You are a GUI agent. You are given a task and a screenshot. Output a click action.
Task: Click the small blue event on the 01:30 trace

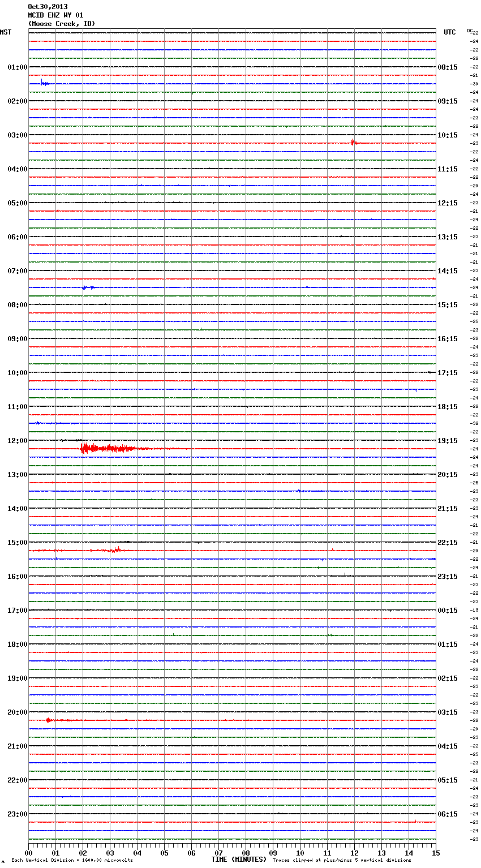pos(45,83)
